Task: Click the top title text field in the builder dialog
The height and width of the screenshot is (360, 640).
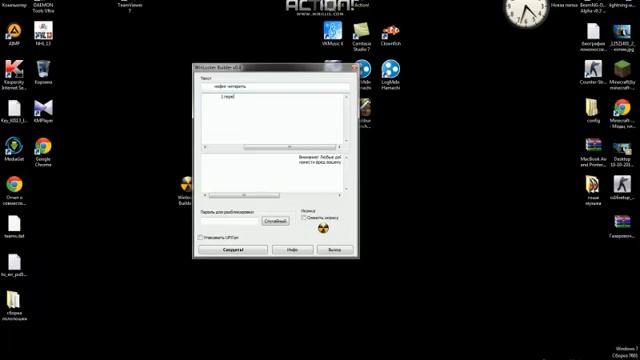Action: 275,87
